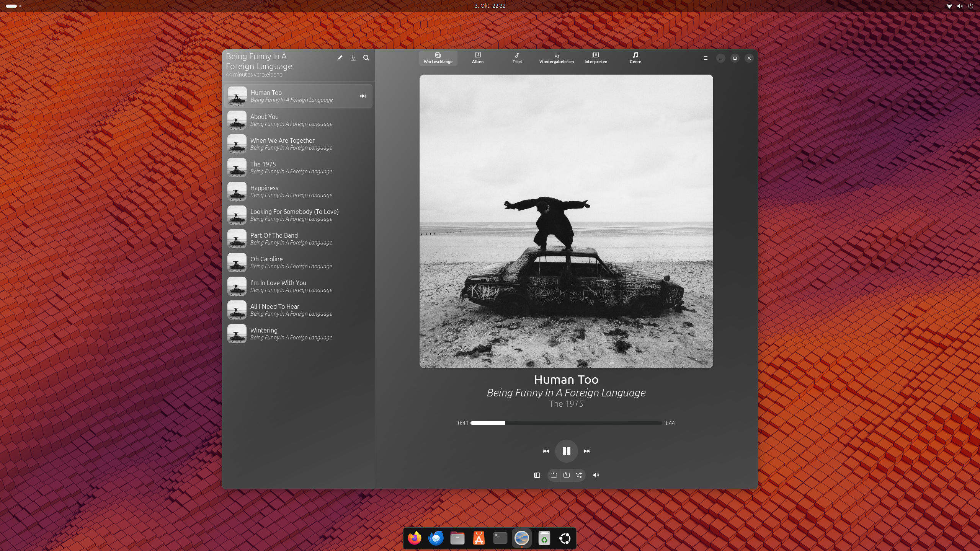Click the pencil edit playlist icon
This screenshot has height=551, width=980.
click(x=340, y=58)
